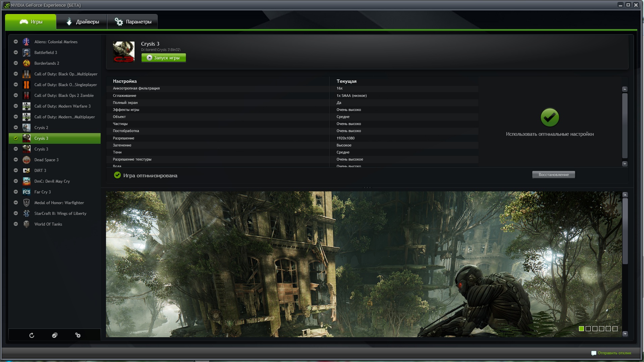Click the refresh games list icon
The height and width of the screenshot is (362, 644).
(32, 335)
